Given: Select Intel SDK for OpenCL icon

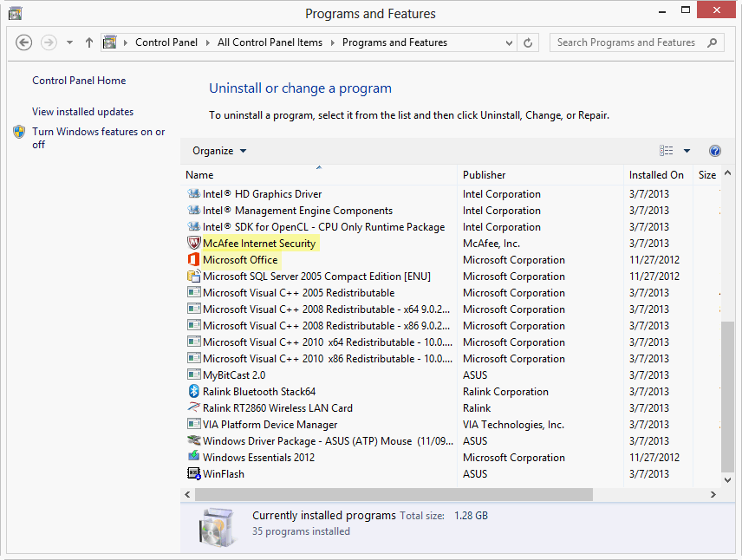Looking at the screenshot, I should click(x=193, y=227).
